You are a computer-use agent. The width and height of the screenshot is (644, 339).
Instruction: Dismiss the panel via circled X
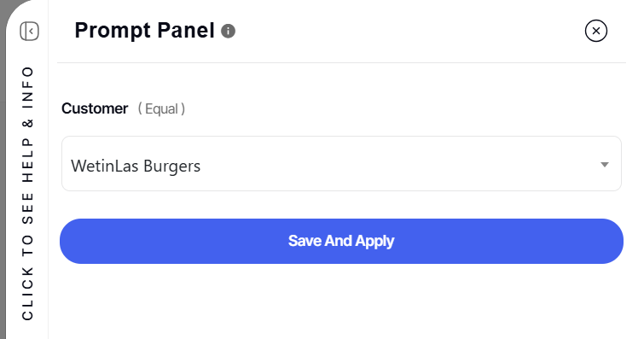pyautogui.click(x=596, y=31)
